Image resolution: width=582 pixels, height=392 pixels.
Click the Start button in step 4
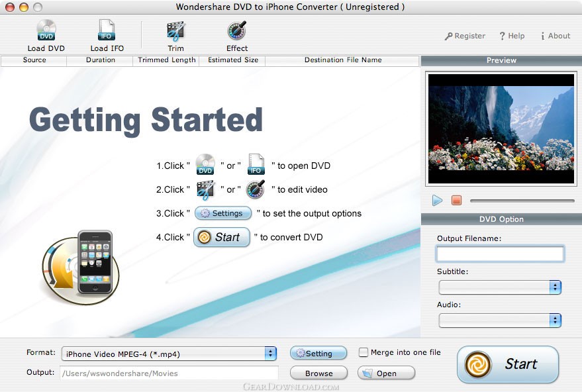pos(222,237)
